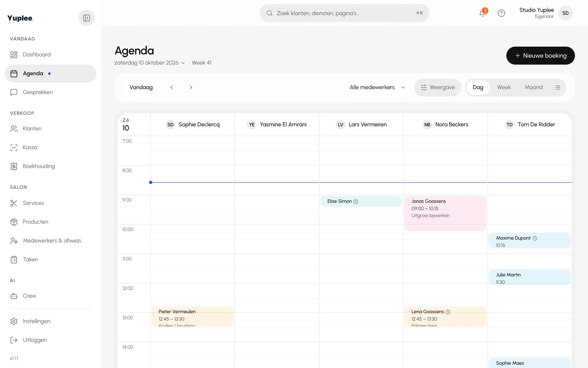The height and width of the screenshot is (368, 588).
Task: Open the AI Crew section
Action: point(51,296)
